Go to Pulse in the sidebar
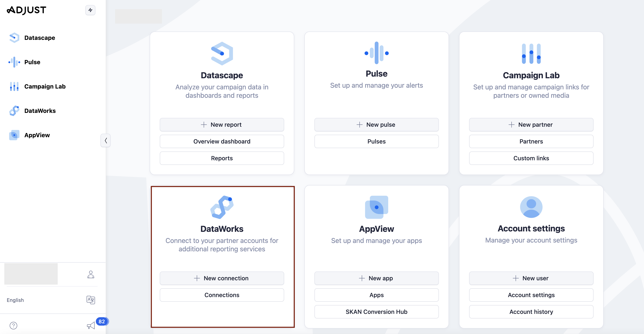 coord(32,62)
